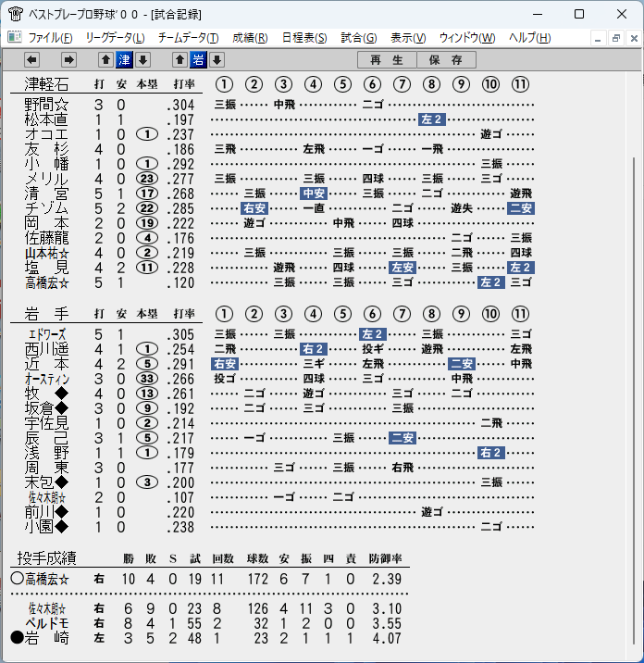Viewport: 644px width, 663px height.
Task: Open the ファイル(F) menu
Action: (x=50, y=38)
